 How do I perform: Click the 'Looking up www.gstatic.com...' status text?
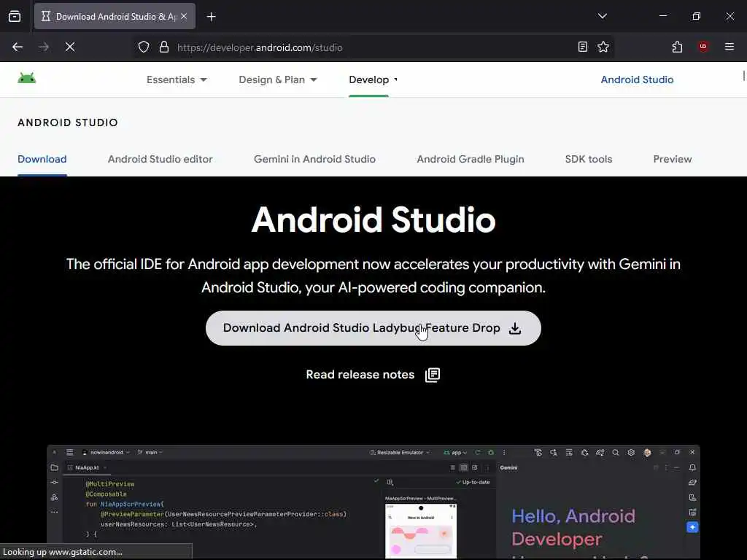[63, 552]
